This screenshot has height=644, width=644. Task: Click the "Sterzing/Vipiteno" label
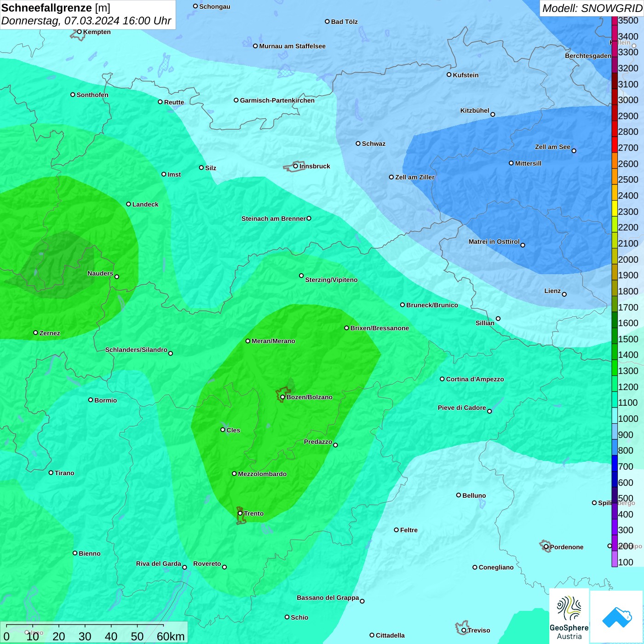331,280
